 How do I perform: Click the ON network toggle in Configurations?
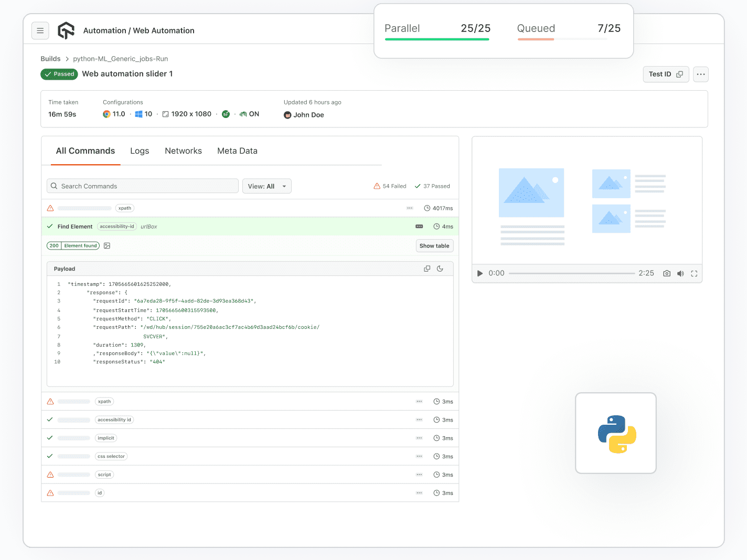(x=243, y=114)
